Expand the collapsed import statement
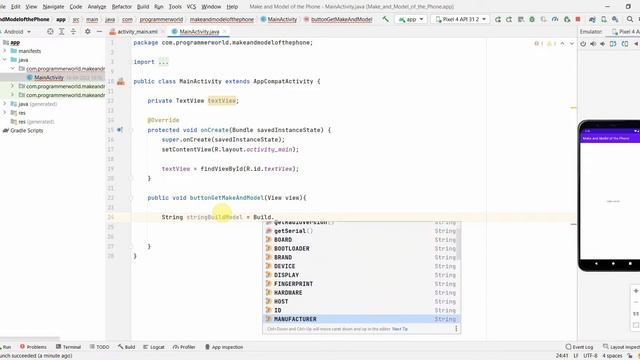 point(163,62)
